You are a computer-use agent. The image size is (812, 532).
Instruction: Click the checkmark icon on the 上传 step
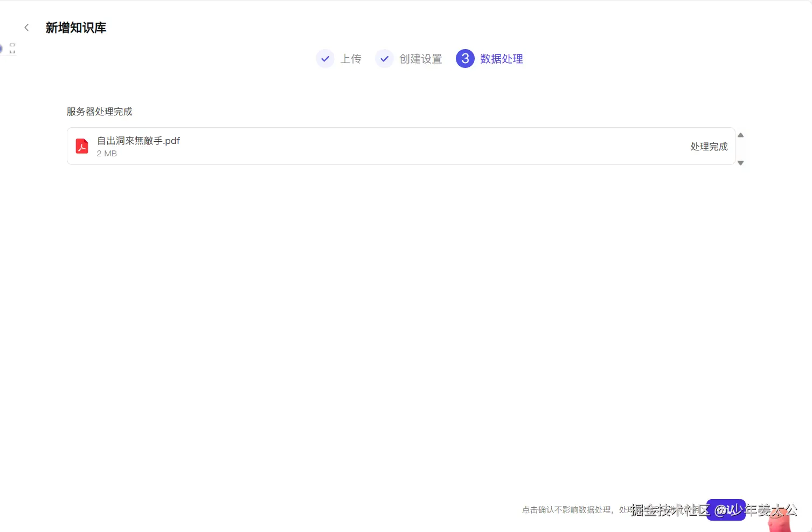[325, 59]
